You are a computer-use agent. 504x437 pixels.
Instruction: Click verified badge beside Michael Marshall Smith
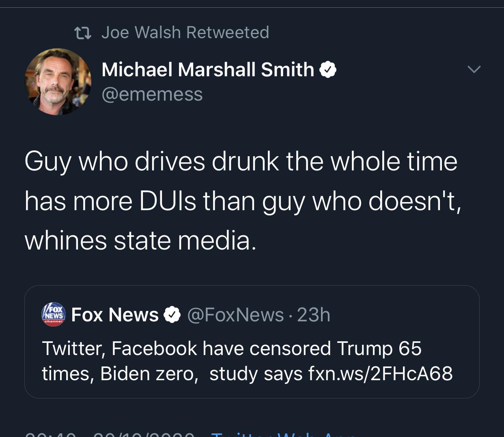tap(328, 70)
